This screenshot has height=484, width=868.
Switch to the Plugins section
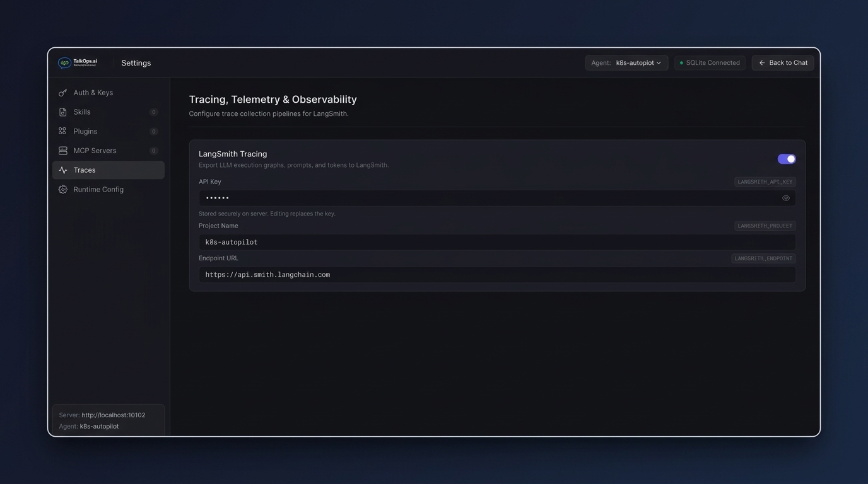point(108,131)
